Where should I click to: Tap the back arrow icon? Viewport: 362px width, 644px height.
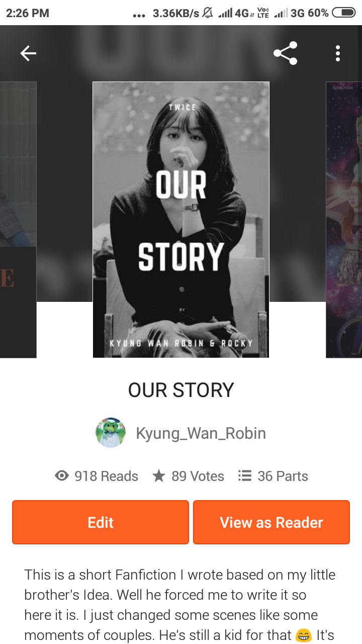(x=28, y=53)
